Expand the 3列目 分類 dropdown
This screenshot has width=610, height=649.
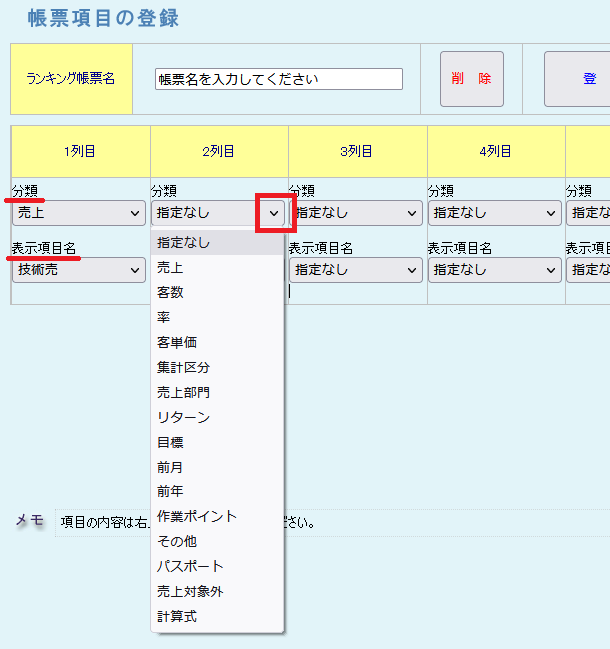coord(357,213)
